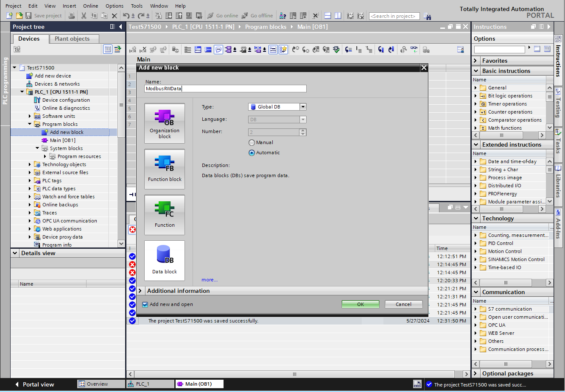The width and height of the screenshot is (565, 392).
Task: Click the Stop CPU icon
Action: click(303, 16)
